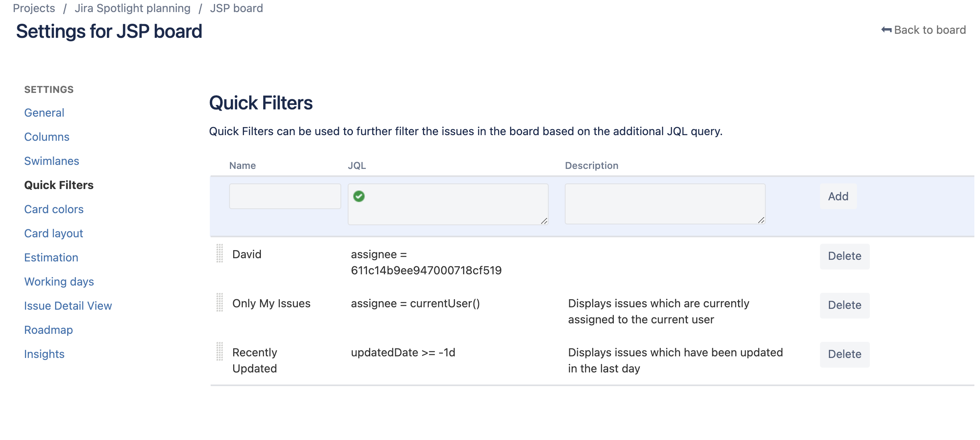
Task: Click the Description textarea for new filter
Action: coord(665,204)
